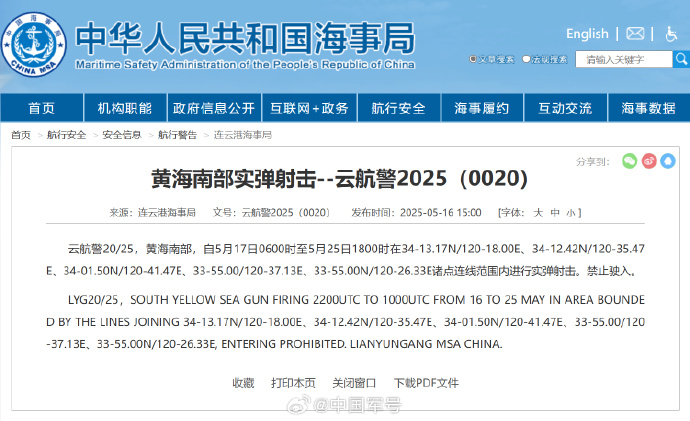Image resolution: width=690 pixels, height=421 pixels.
Task: Click the LIANYUNGANG MSA CHINA text
Action: (x=426, y=344)
